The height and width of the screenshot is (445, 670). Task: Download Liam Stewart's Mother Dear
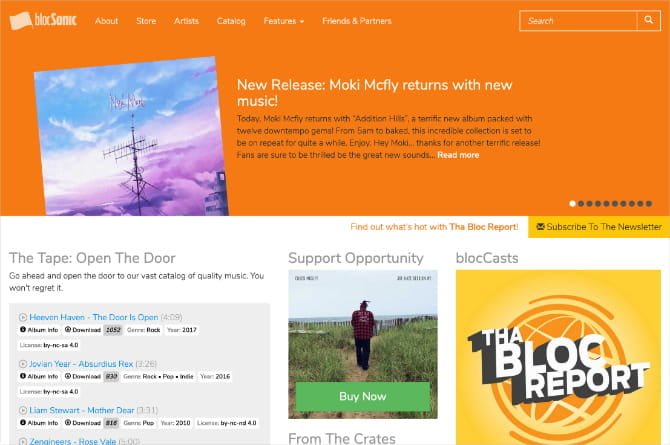(x=82, y=423)
